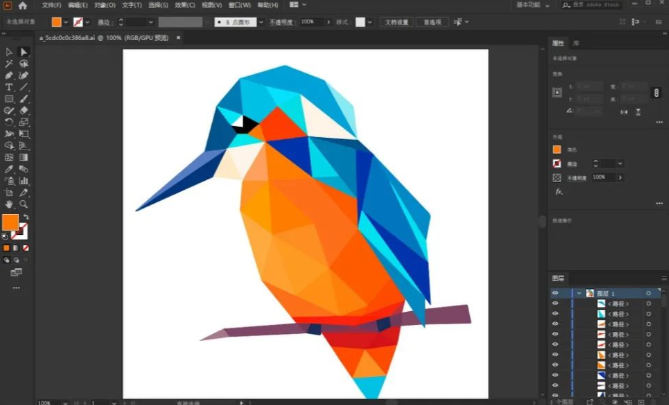
Task: Toggle the constrain proportions link in Transform
Action: pyautogui.click(x=654, y=92)
